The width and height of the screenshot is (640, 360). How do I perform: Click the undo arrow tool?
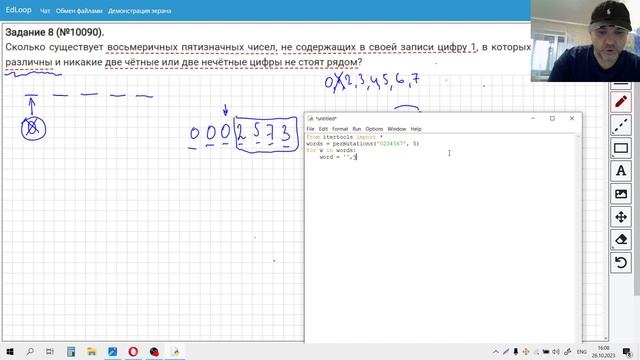[621, 262]
